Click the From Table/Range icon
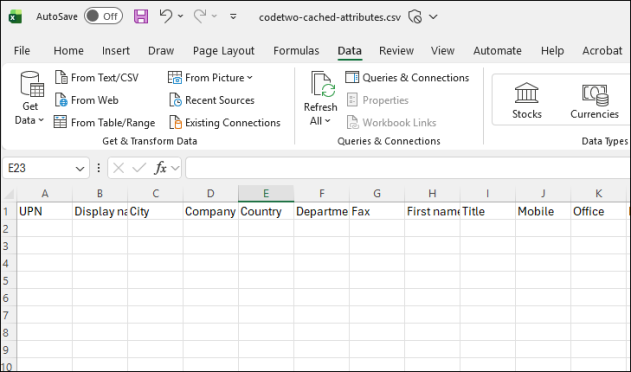631x372 pixels. pos(60,122)
